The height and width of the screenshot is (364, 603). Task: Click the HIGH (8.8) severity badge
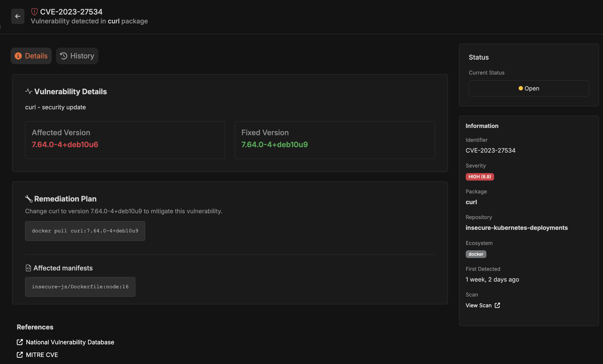pyautogui.click(x=480, y=177)
